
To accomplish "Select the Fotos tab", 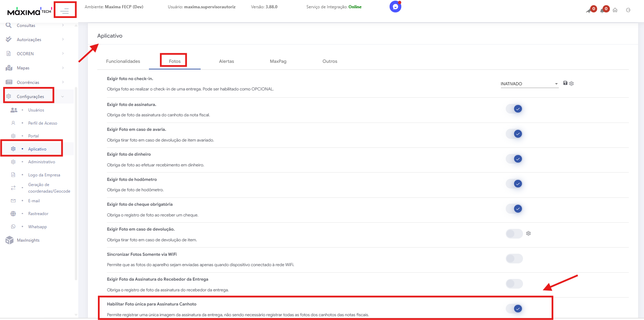I will click(x=175, y=61).
